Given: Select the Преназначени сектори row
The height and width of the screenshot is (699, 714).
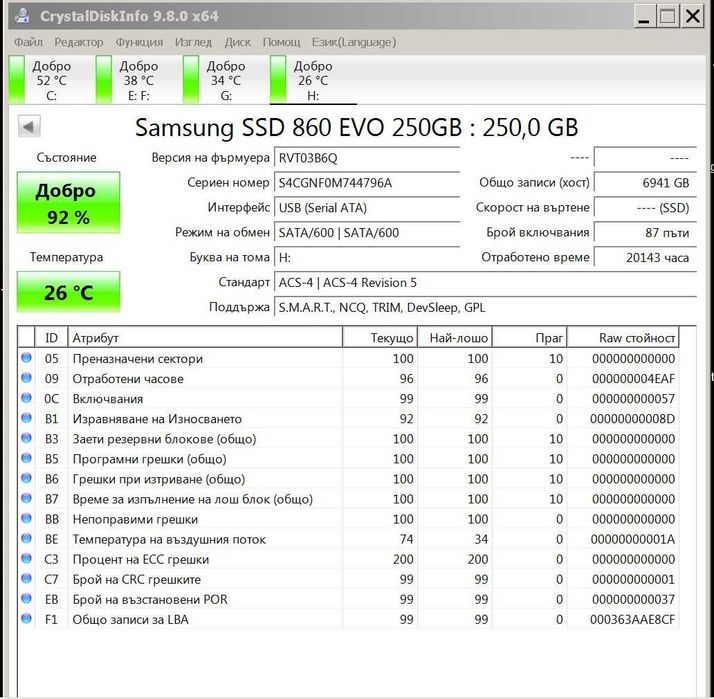Looking at the screenshot, I should point(348,359).
